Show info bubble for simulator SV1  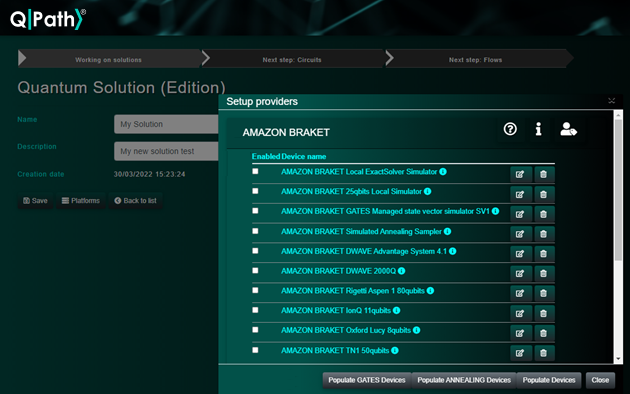[x=495, y=211]
